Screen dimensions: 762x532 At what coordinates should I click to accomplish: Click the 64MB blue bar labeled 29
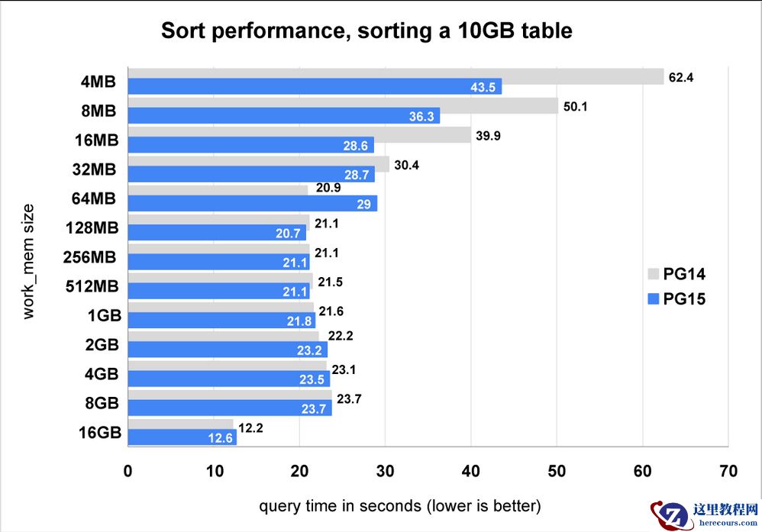tap(252, 204)
